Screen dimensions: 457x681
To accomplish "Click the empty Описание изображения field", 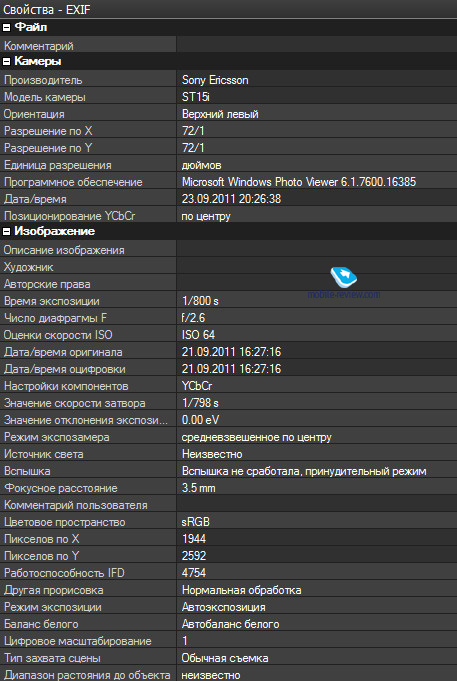I will [x=317, y=250].
